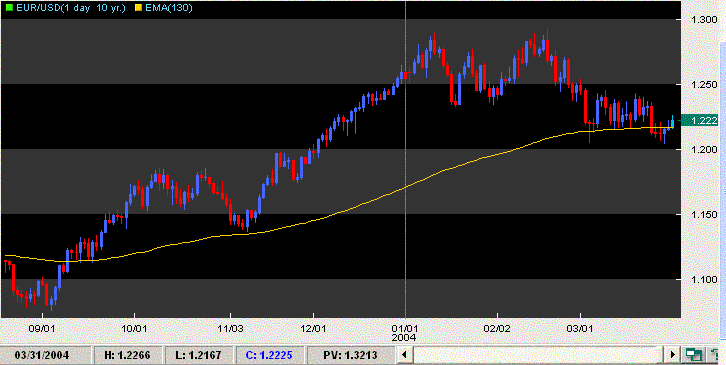This screenshot has width=726, height=365.
Task: Click the 10/01 date axis label
Action: point(134,328)
